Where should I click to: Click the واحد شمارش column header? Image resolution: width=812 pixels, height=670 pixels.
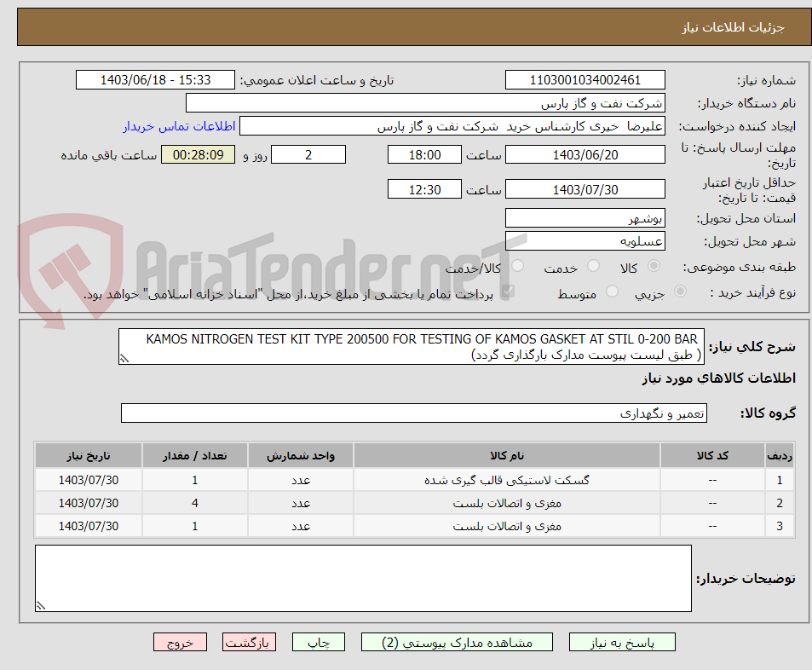[301, 455]
